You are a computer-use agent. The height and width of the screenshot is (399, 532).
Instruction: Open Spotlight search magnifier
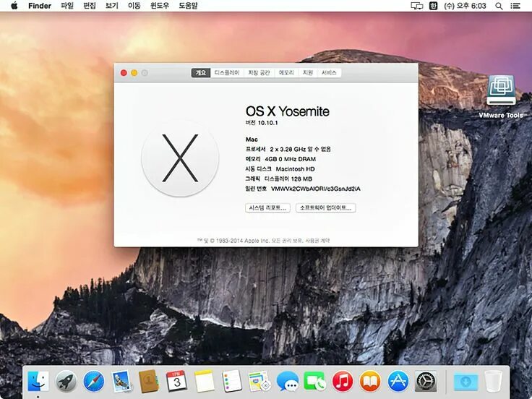499,6
